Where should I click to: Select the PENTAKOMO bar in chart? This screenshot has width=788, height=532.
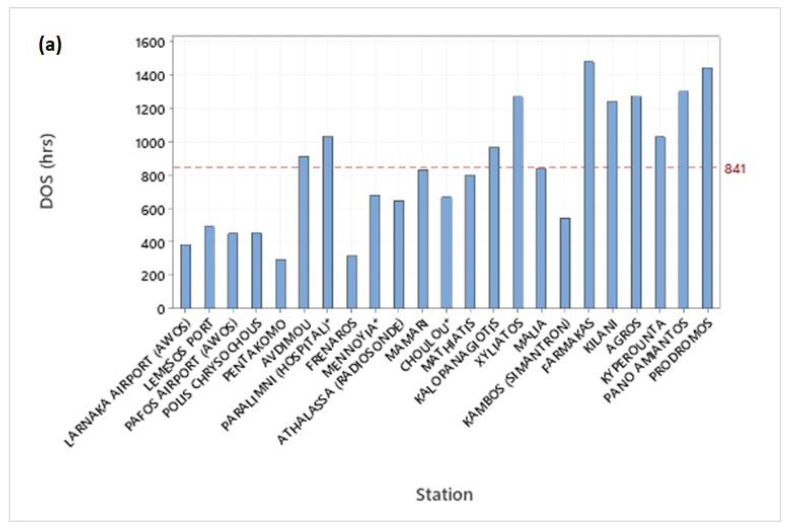click(280, 284)
